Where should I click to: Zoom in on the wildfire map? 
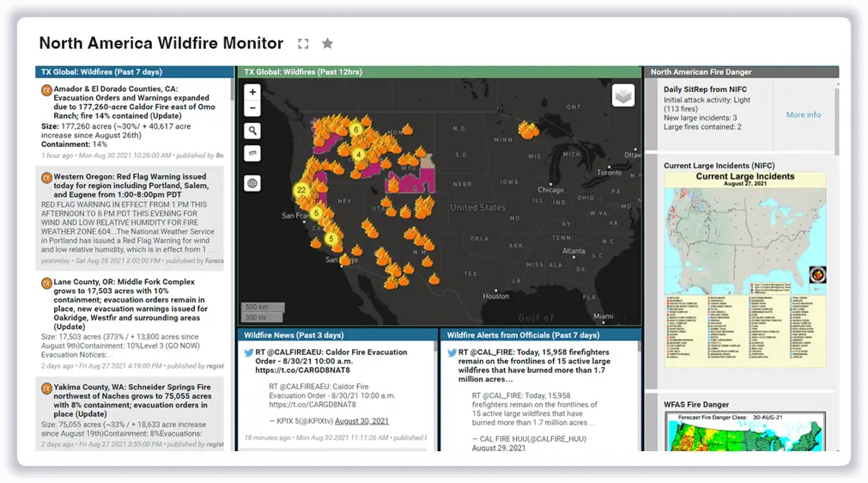(x=252, y=92)
